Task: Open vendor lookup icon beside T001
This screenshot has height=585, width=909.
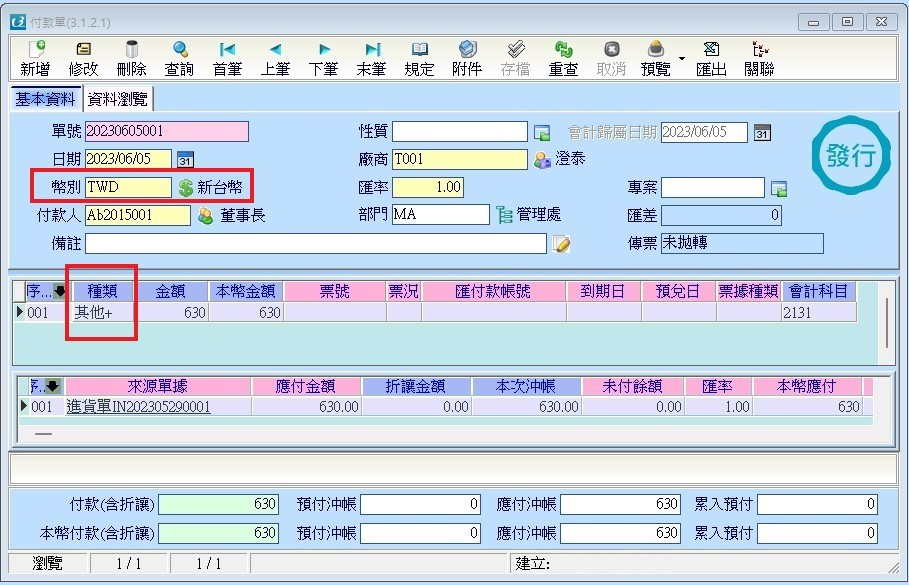Action: pyautogui.click(x=542, y=159)
